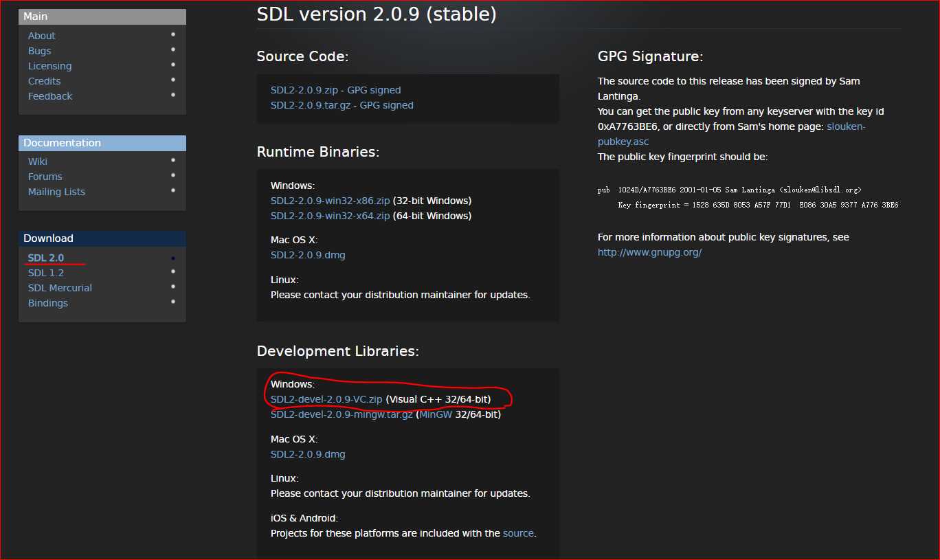Open the Wiki documentation link
This screenshot has height=560, width=940.
[37, 161]
